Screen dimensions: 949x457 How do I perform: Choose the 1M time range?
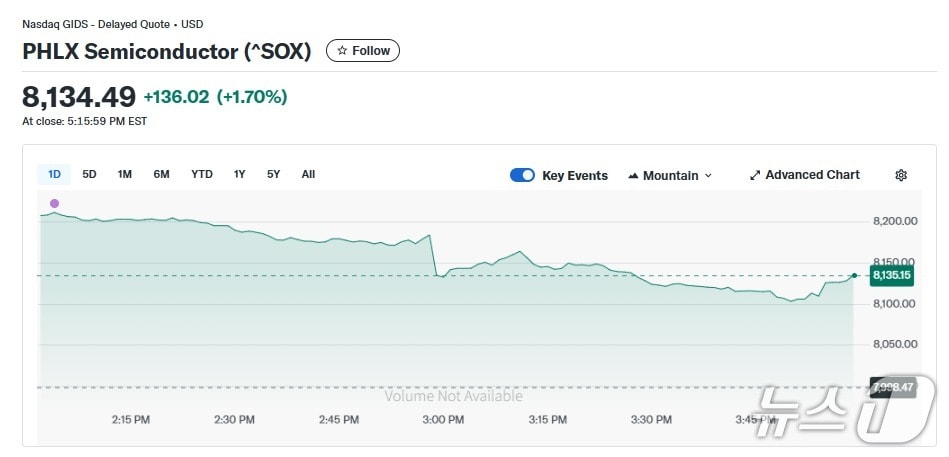pos(125,174)
